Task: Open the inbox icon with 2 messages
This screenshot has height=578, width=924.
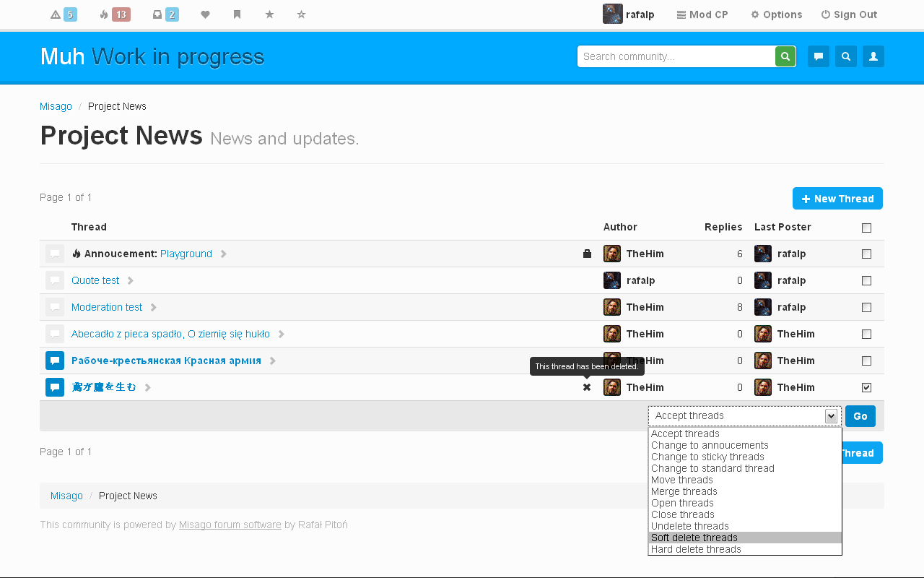Action: 157,14
